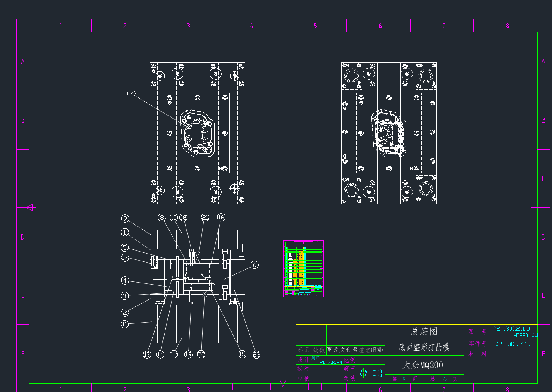Click part balloon number 15

click(x=242, y=354)
